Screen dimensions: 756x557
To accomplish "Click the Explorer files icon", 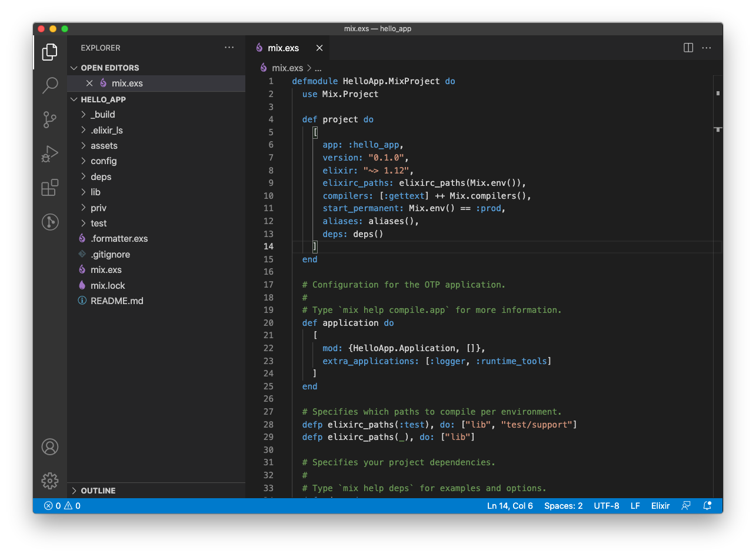I will coord(50,52).
